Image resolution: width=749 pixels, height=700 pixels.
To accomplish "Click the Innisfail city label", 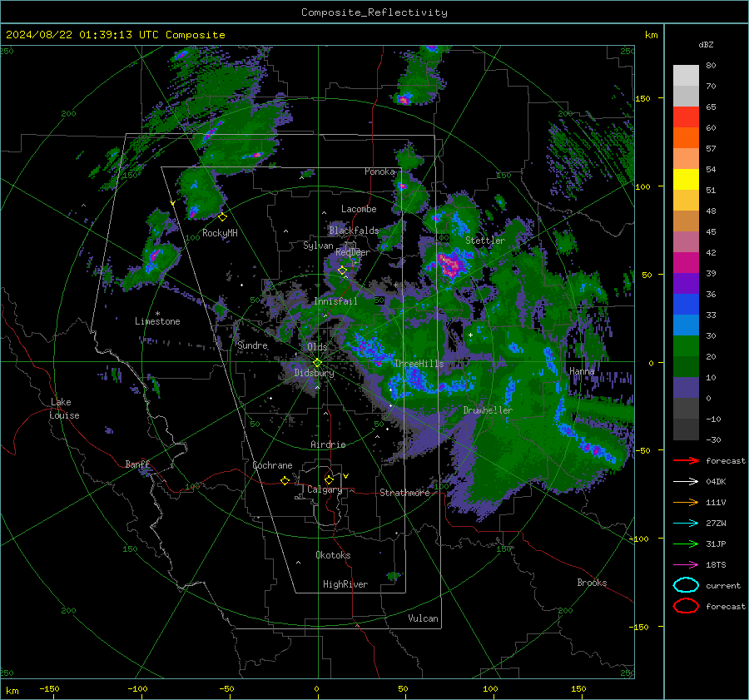I will pos(335,301).
